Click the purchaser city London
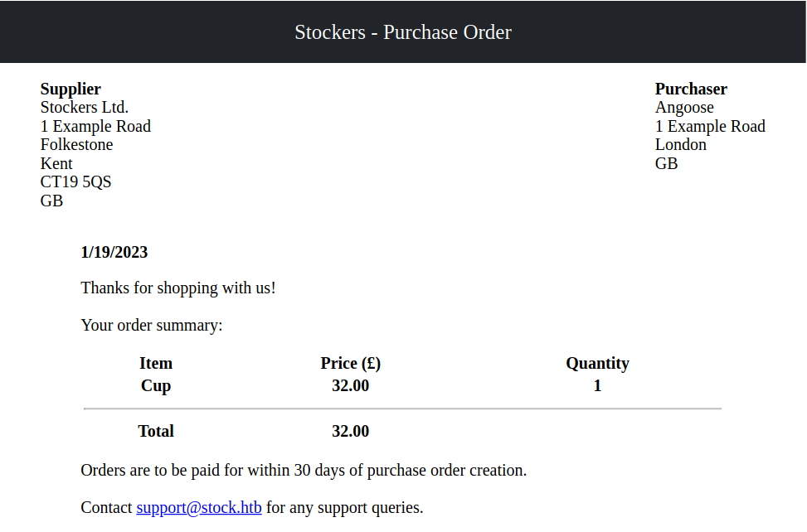Screen dimensions: 807x532 [681, 145]
